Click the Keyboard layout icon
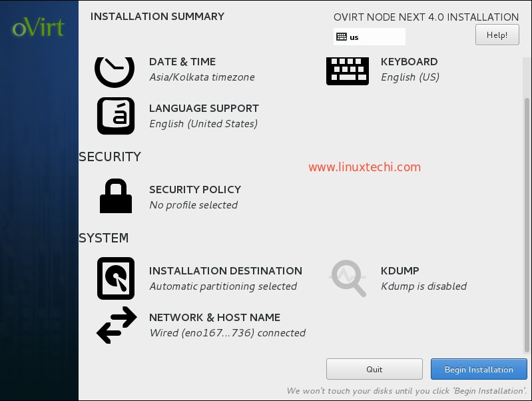Screen dimensions: 532x401 coord(348,69)
